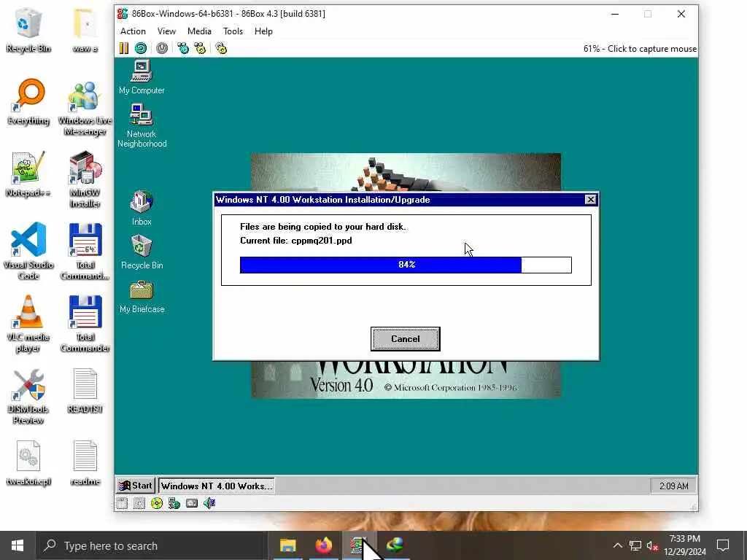Open the host Windows Start menu
747x560 pixels.
coord(18,545)
